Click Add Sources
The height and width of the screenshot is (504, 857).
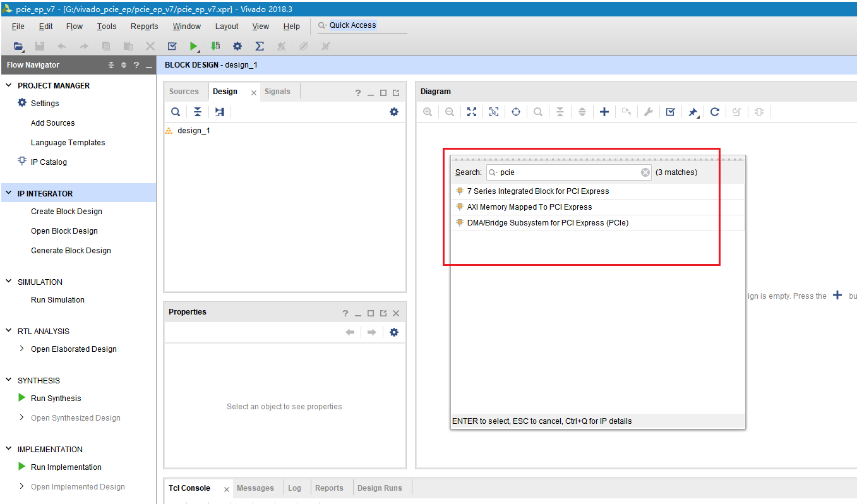(53, 123)
